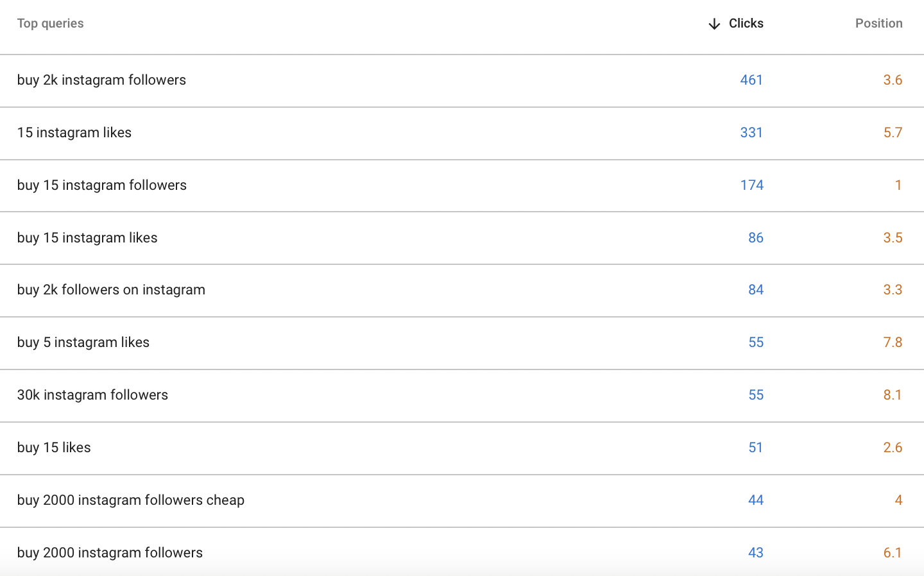Click the 174 clicks value
This screenshot has width=924, height=576.
click(x=751, y=185)
